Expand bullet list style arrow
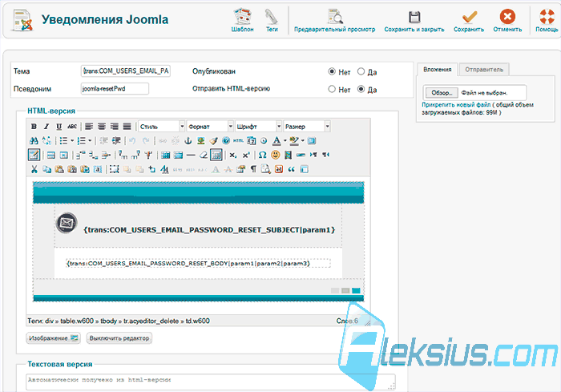Viewport: 561px width, 392px height. click(x=72, y=141)
